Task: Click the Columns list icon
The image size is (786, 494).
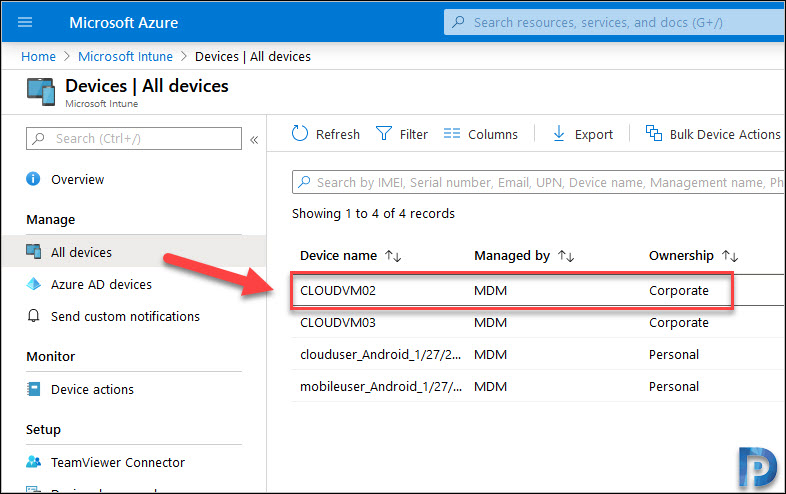Action: [x=452, y=133]
